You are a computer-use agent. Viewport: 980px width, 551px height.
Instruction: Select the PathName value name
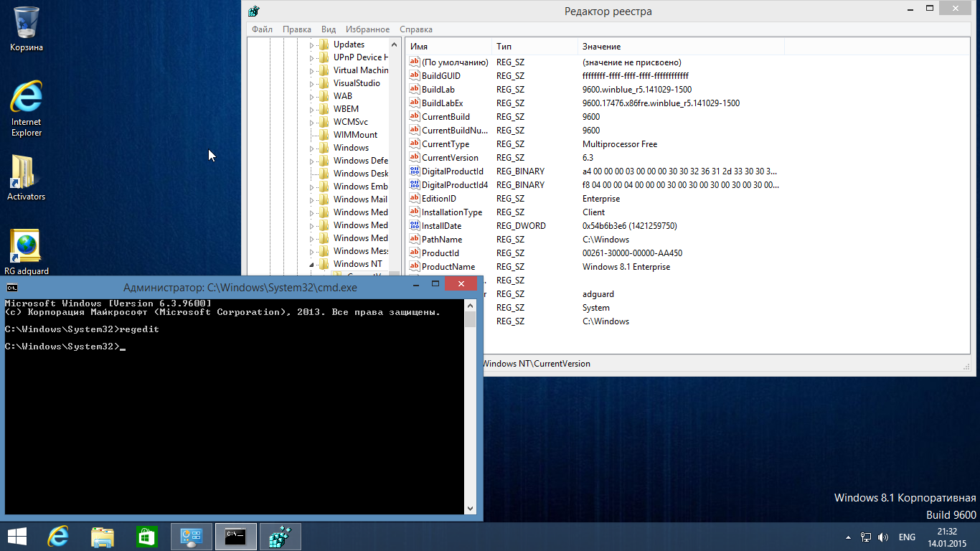(442, 240)
